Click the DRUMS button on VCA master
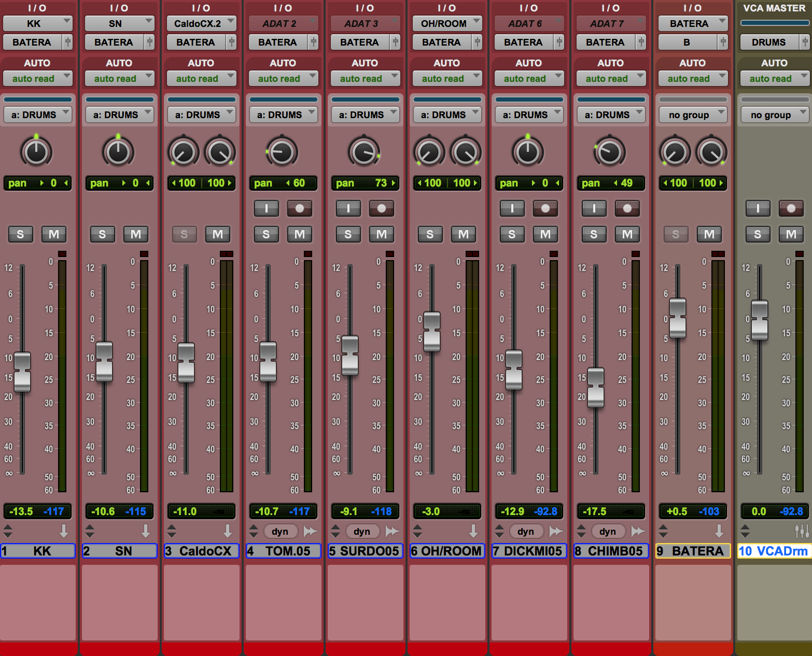 pyautogui.click(x=769, y=42)
